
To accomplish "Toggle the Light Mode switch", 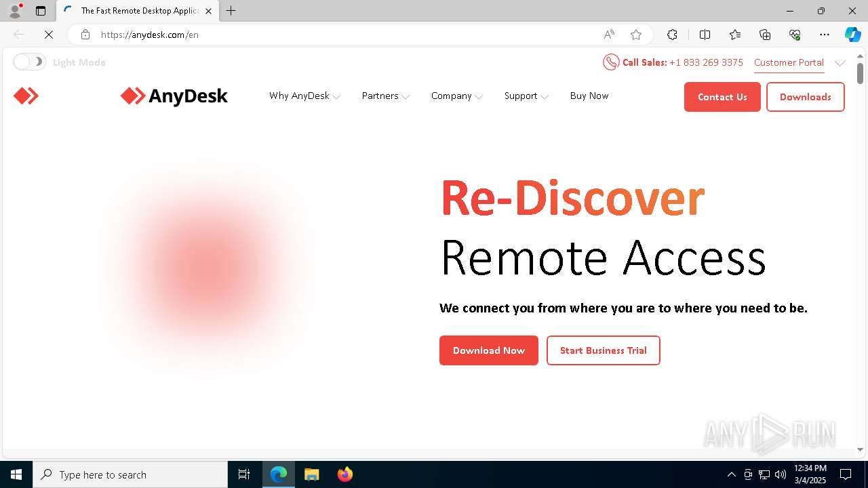I will (x=29, y=62).
